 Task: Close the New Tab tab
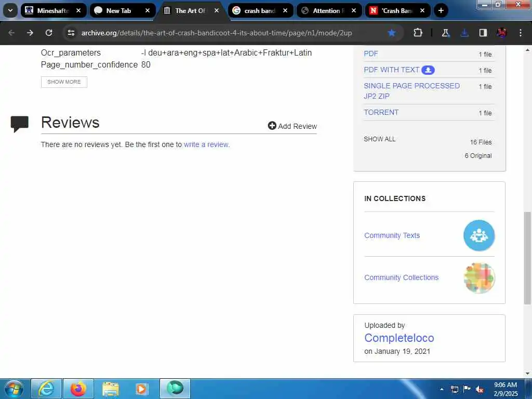point(147,10)
